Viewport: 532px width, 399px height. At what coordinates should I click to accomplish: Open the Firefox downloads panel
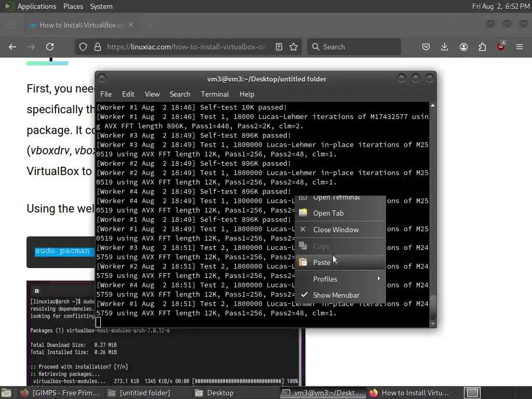click(x=445, y=47)
